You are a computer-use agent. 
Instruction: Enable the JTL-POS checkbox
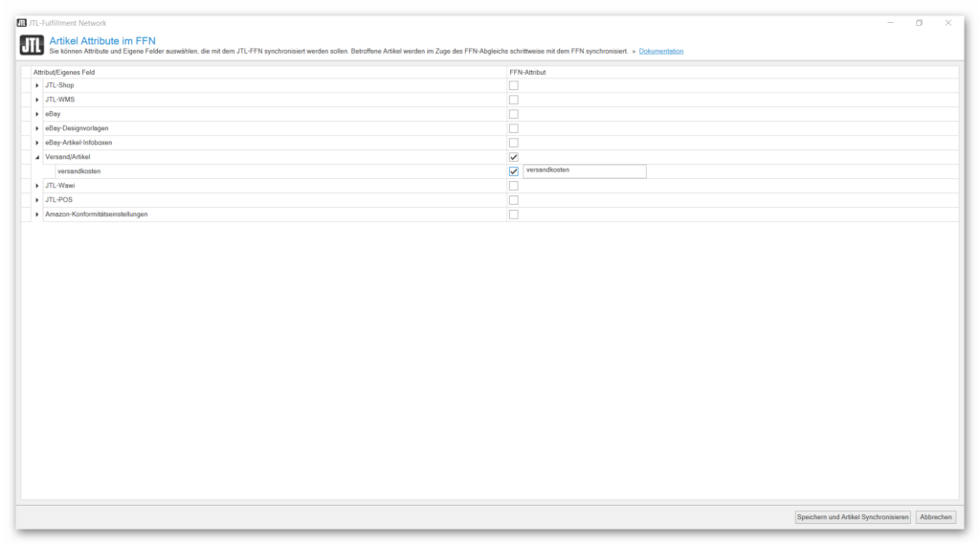514,200
